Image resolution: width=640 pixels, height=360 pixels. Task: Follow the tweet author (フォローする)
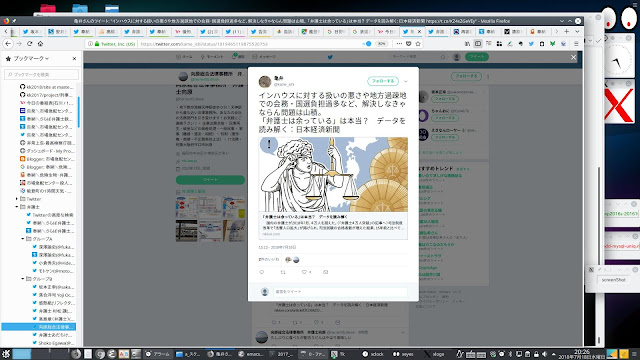coord(383,81)
